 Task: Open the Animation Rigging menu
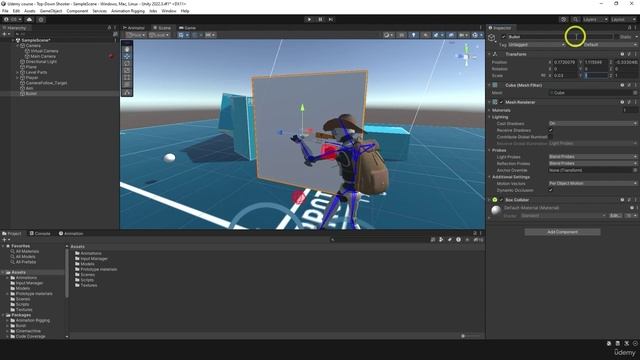128,11
